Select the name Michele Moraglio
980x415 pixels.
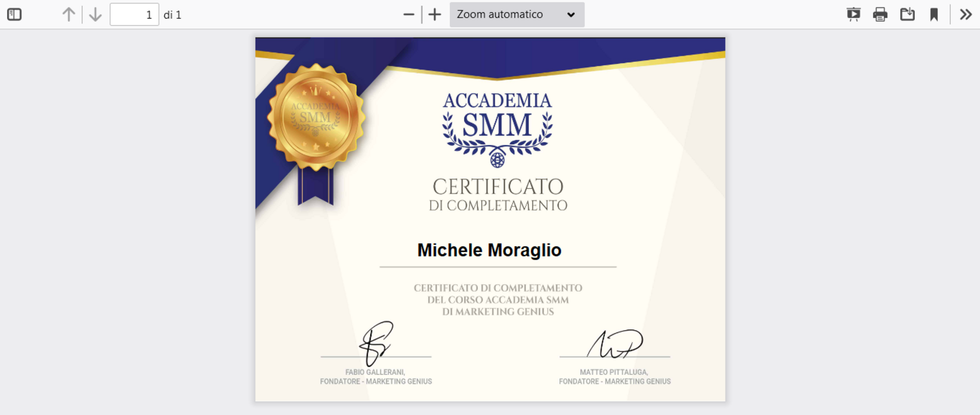(489, 250)
